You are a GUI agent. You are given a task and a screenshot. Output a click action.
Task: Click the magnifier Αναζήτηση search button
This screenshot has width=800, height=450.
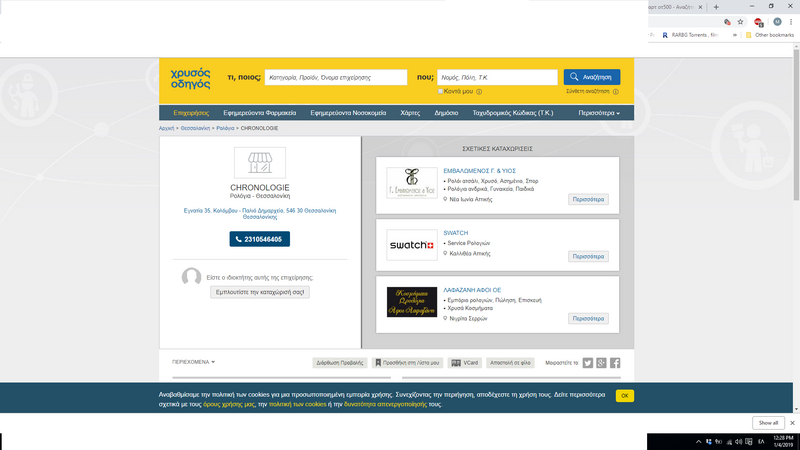592,77
